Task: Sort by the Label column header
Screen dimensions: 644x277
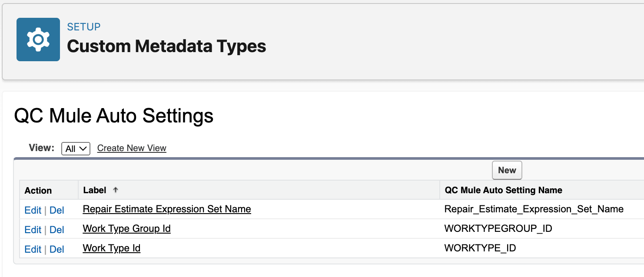Action: 95,190
